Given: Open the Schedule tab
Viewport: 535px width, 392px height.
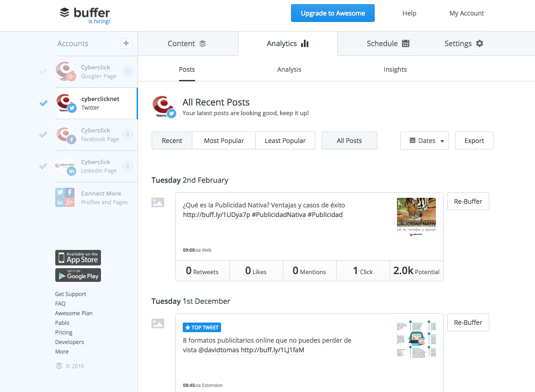Looking at the screenshot, I should click(x=388, y=44).
